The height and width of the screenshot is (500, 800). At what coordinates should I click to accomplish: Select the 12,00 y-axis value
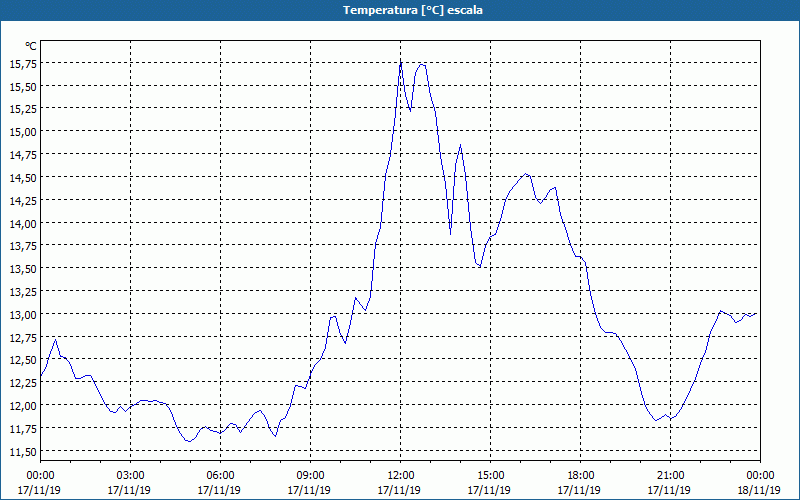(x=23, y=406)
